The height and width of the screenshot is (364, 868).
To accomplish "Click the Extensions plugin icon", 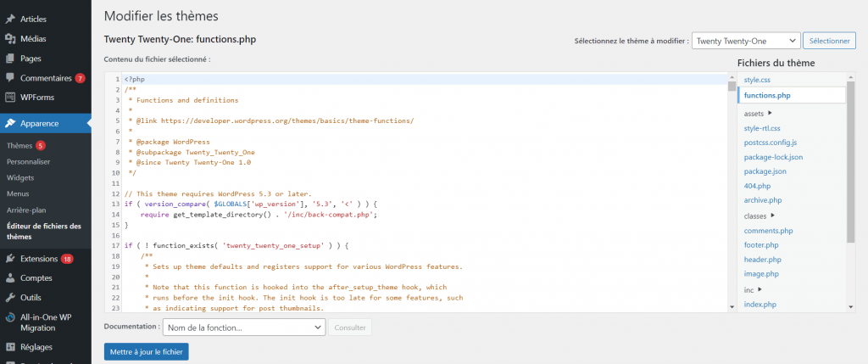I will click(x=10, y=258).
